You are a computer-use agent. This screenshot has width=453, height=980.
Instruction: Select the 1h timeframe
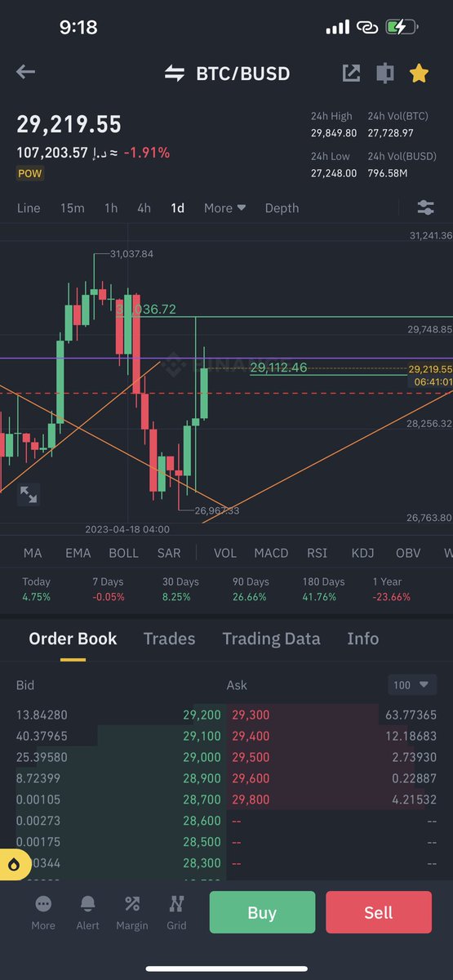tap(111, 208)
